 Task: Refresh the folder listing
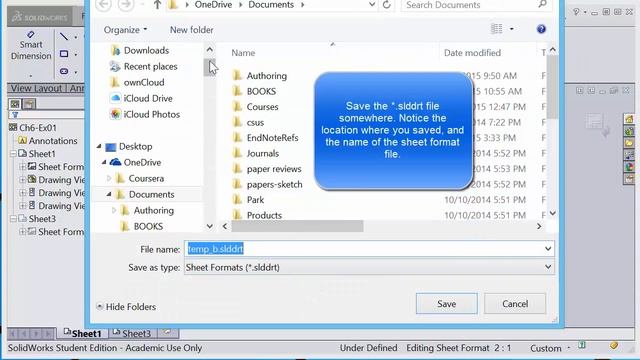tap(387, 5)
